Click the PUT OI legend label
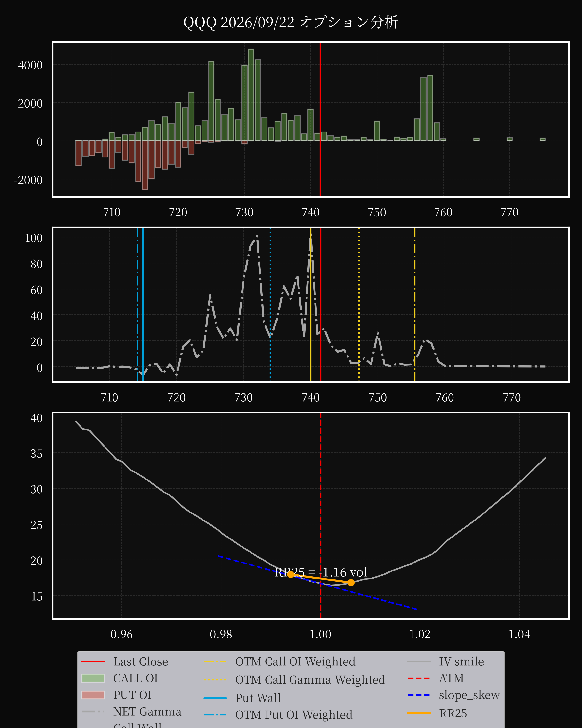 point(132,695)
